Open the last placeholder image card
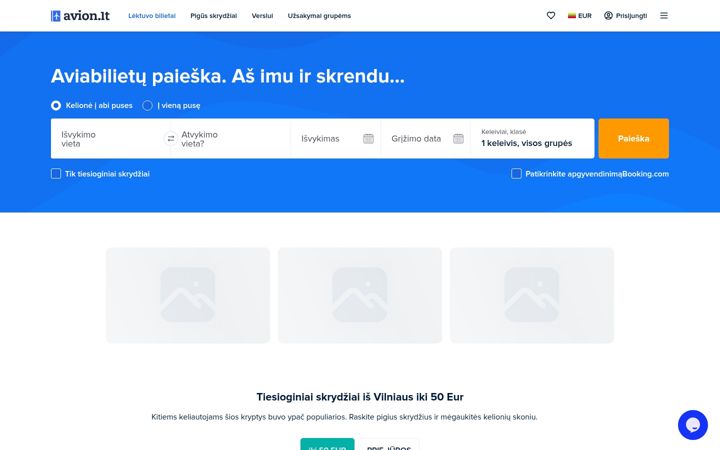This screenshot has height=450, width=720. click(x=532, y=295)
